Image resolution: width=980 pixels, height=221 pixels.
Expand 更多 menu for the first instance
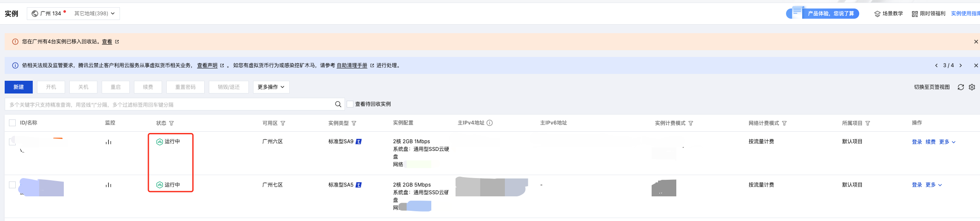(947, 142)
